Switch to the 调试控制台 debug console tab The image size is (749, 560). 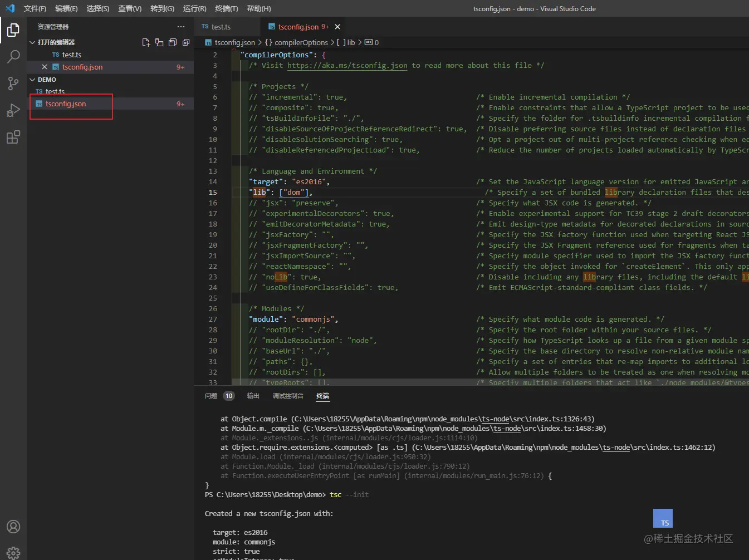(x=288, y=396)
